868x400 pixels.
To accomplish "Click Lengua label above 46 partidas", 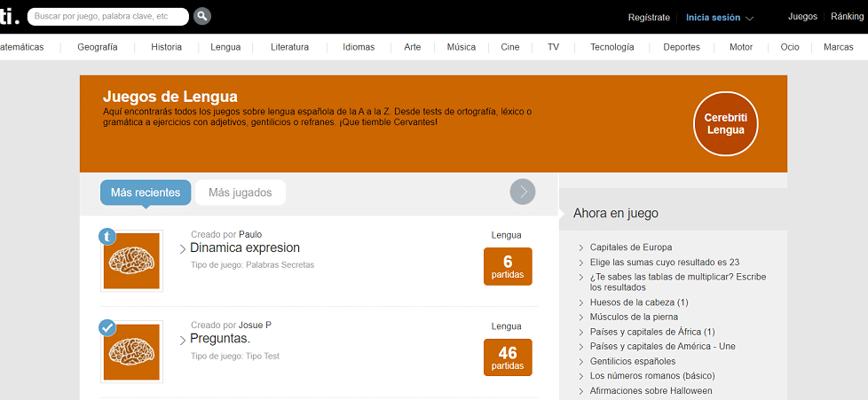I will tap(506, 325).
